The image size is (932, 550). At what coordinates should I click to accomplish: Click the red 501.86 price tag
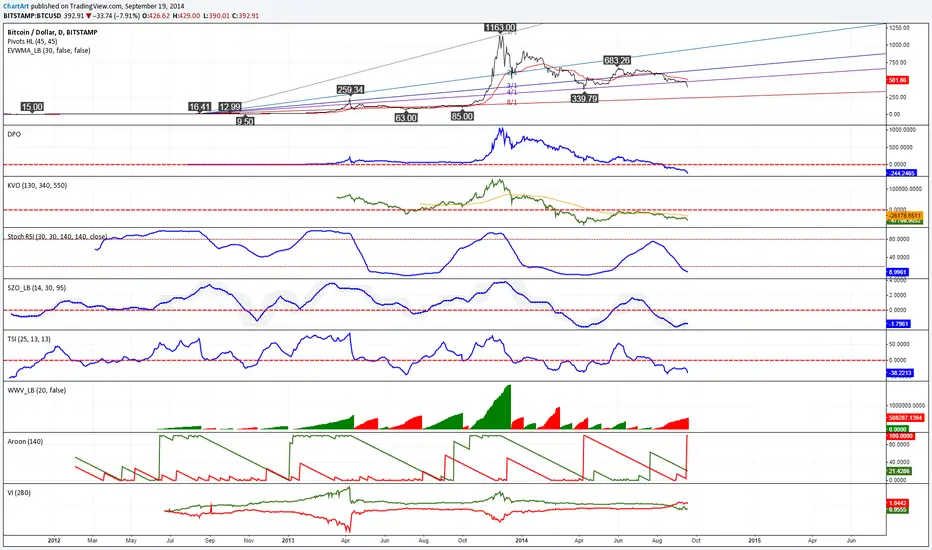pyautogui.click(x=898, y=80)
